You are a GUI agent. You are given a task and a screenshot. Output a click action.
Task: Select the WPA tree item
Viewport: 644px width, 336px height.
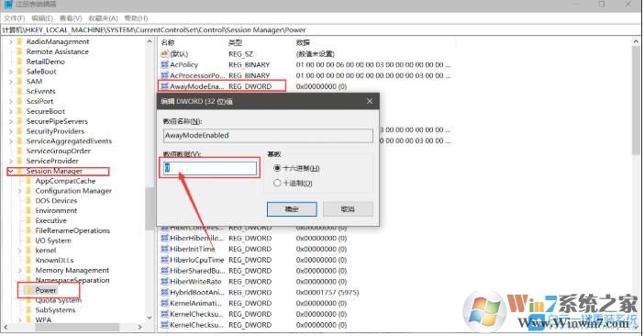(43, 319)
